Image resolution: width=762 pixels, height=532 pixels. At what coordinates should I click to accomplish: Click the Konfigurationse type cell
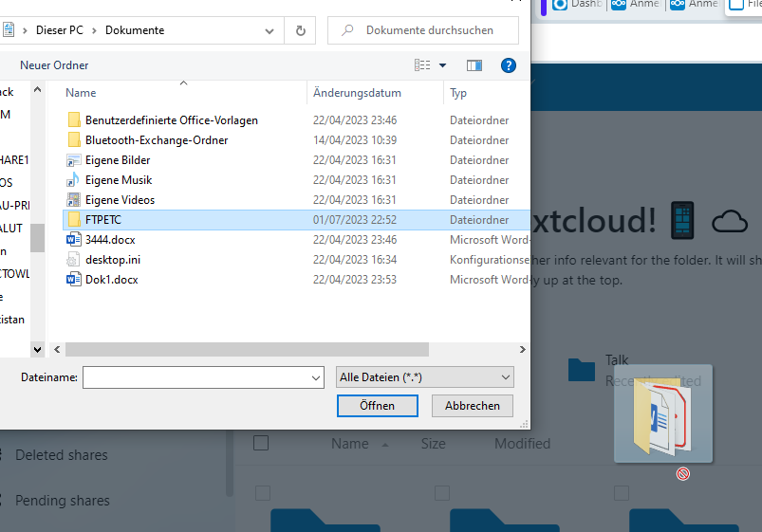(490, 260)
